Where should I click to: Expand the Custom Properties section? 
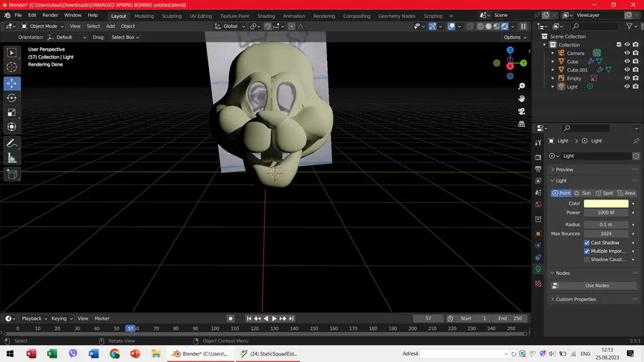click(x=575, y=299)
